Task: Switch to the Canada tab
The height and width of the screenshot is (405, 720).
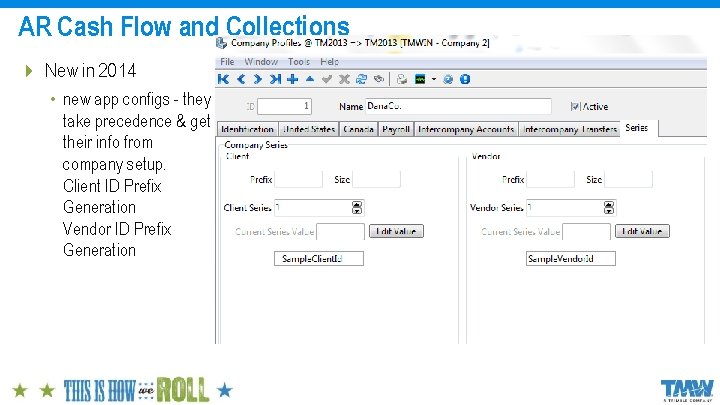Action: click(358, 129)
